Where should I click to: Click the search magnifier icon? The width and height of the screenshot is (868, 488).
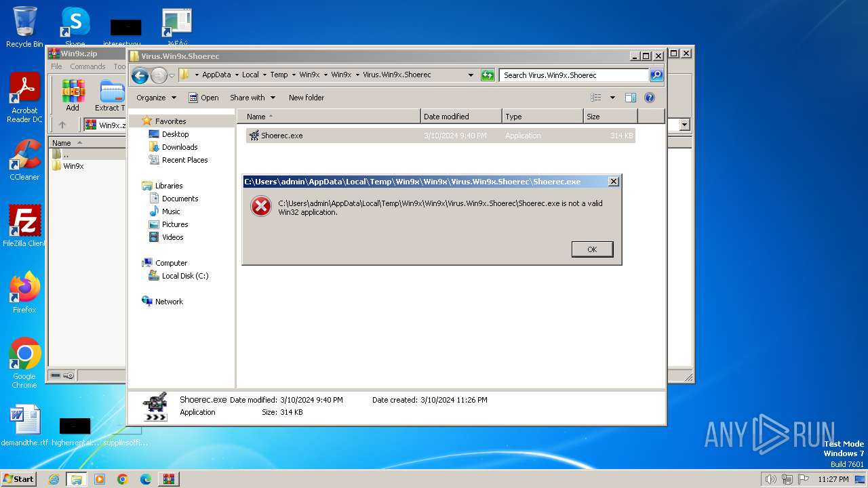click(x=656, y=75)
